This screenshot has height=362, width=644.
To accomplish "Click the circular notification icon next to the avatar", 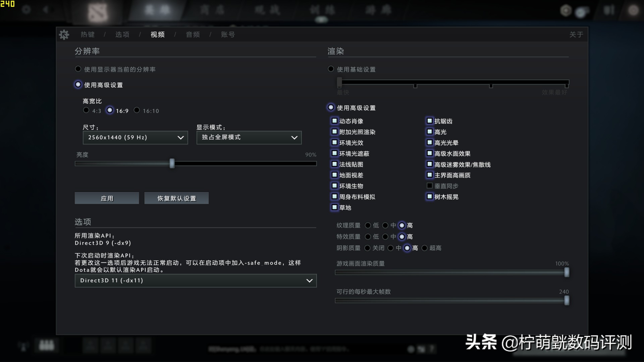I will 583,11.
